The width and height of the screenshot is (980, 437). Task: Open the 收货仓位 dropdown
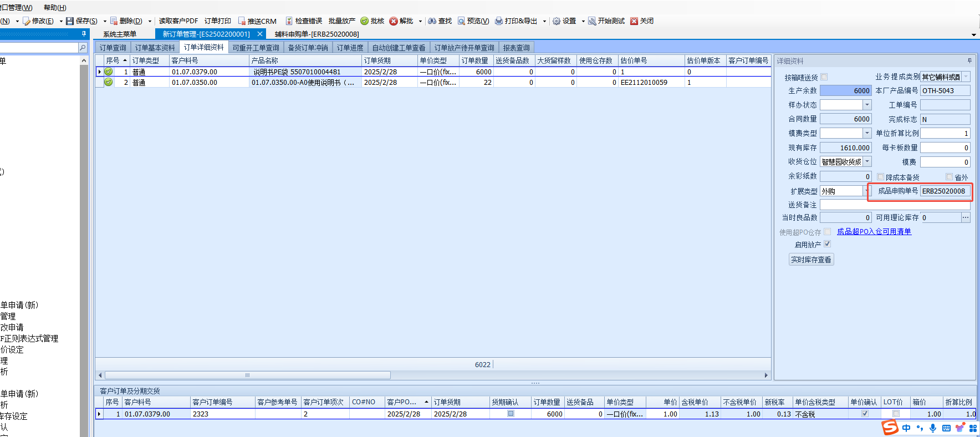pyautogui.click(x=867, y=161)
